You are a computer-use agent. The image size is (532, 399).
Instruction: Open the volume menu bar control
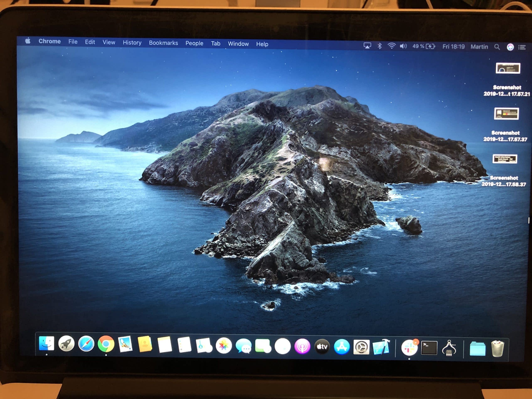coord(403,46)
